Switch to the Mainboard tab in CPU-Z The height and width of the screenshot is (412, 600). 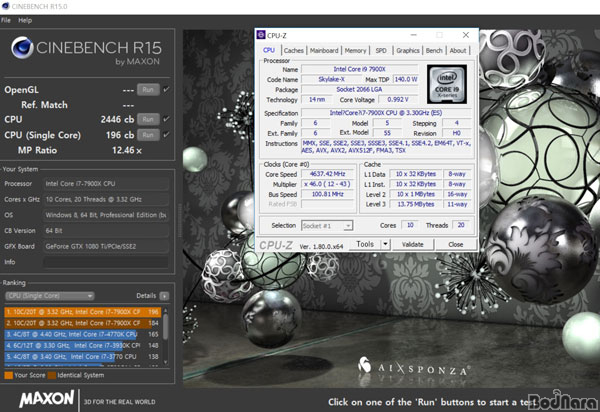(x=324, y=50)
